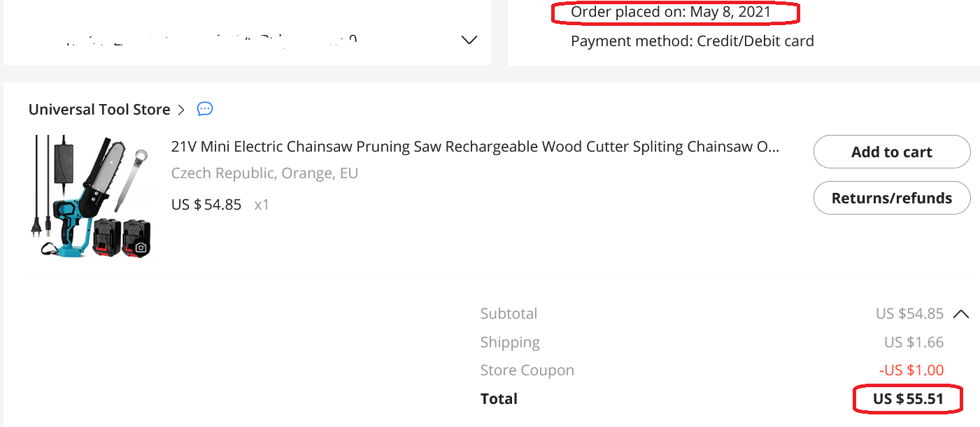Click the Payment method line
The width and height of the screenshot is (980, 427).
(692, 41)
